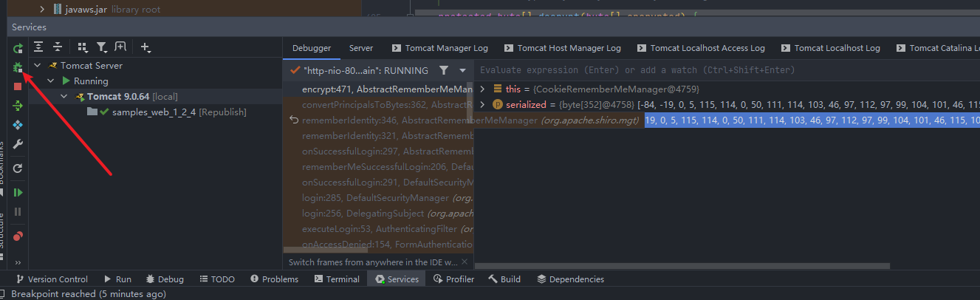Select login:256 DelegatingSubject frame
Screen dimensions: 980x300
(x=379, y=213)
